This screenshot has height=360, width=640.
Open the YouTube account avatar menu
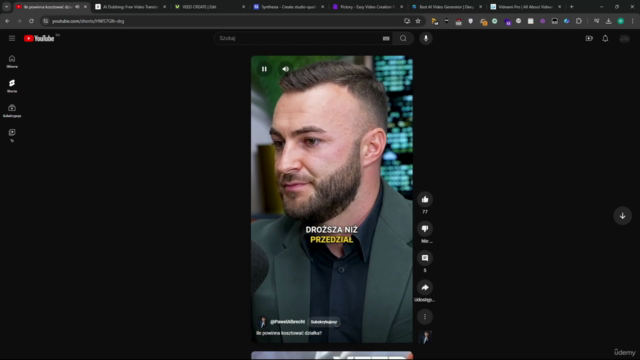(624, 38)
